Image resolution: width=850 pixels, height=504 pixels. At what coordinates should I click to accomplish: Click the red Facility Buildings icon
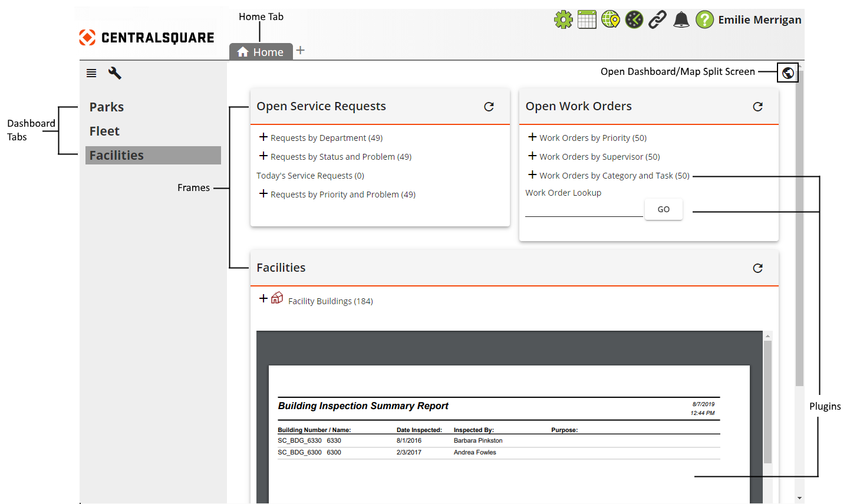click(x=277, y=298)
